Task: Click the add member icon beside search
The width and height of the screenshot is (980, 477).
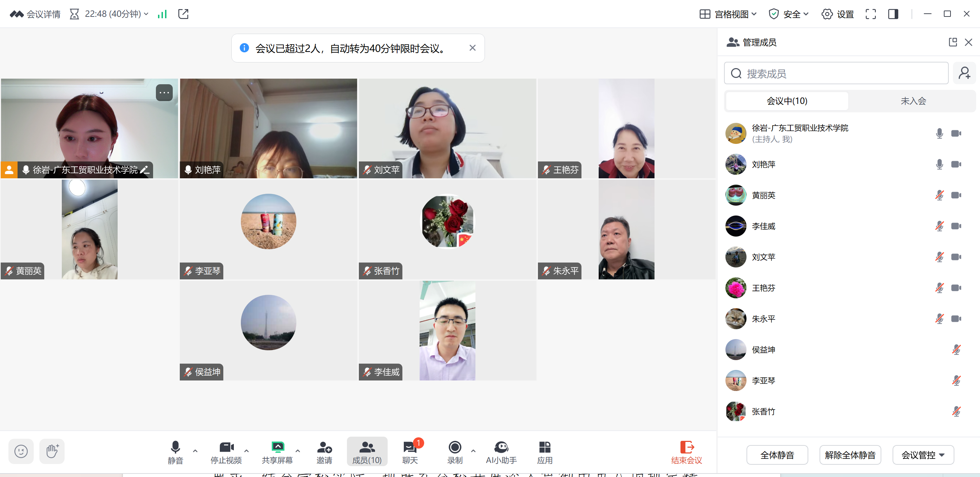Action: click(x=965, y=73)
